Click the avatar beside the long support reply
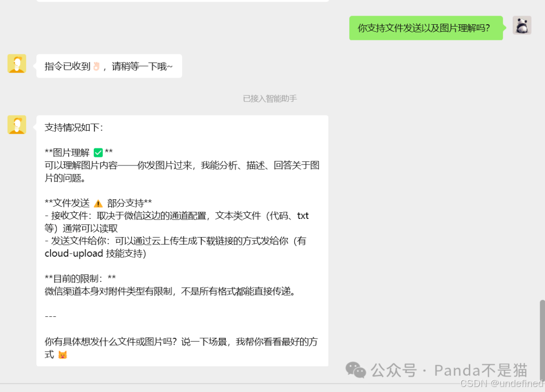Image resolution: width=545 pixels, height=392 pixels. [17, 124]
